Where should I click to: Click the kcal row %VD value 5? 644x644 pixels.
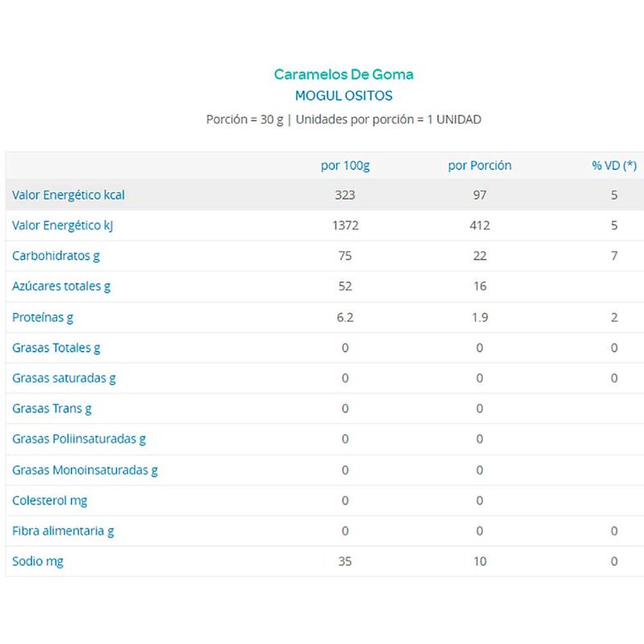(614, 195)
